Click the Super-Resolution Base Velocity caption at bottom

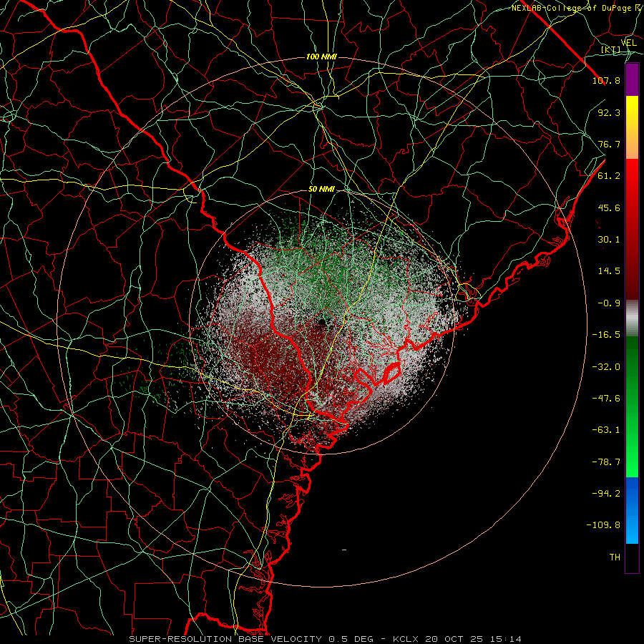[326, 639]
